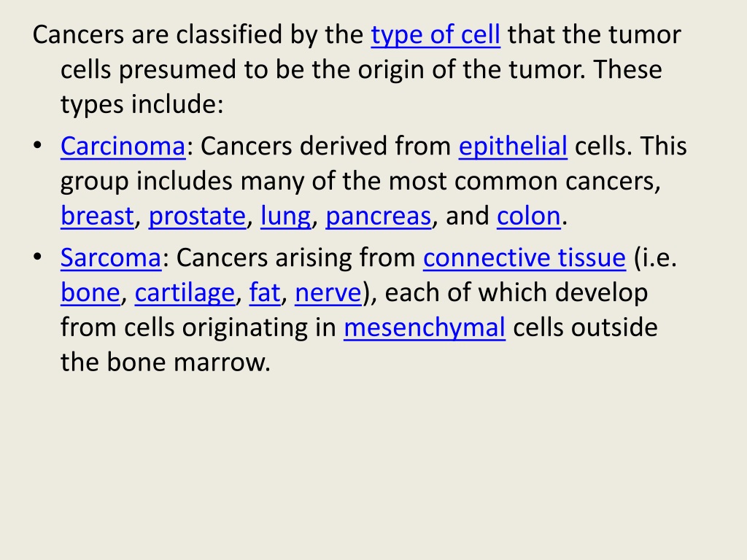Follow the connective tissue link
This screenshot has width=747, height=560.
click(x=525, y=257)
